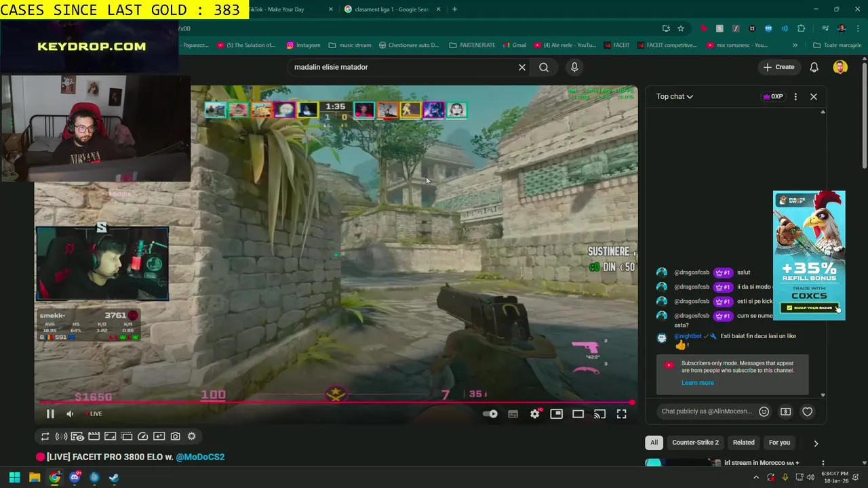Open the video player settings gear
The image size is (868, 488).
click(x=535, y=414)
